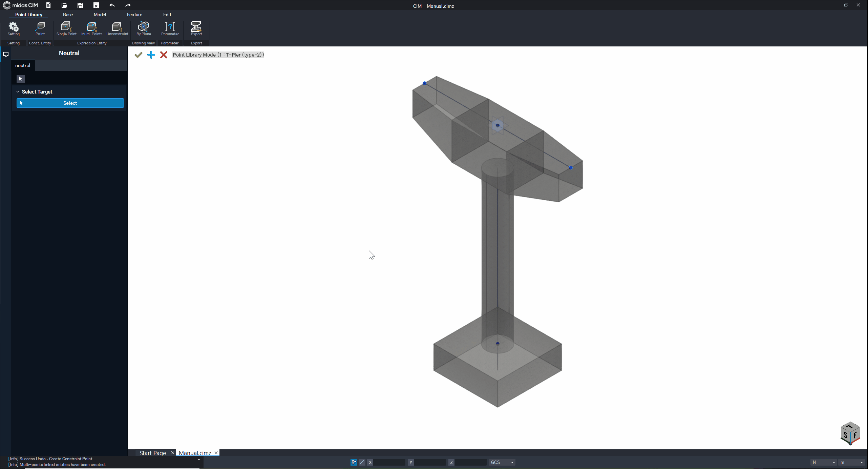Select the Point constraint entity tool
This screenshot has width=868, height=469.
tap(40, 29)
